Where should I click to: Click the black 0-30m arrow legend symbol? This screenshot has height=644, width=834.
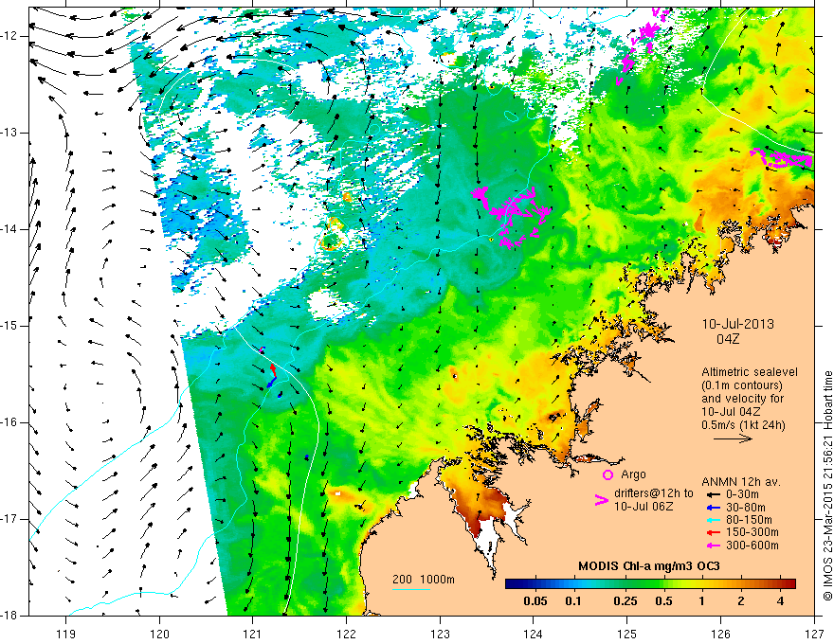click(712, 494)
